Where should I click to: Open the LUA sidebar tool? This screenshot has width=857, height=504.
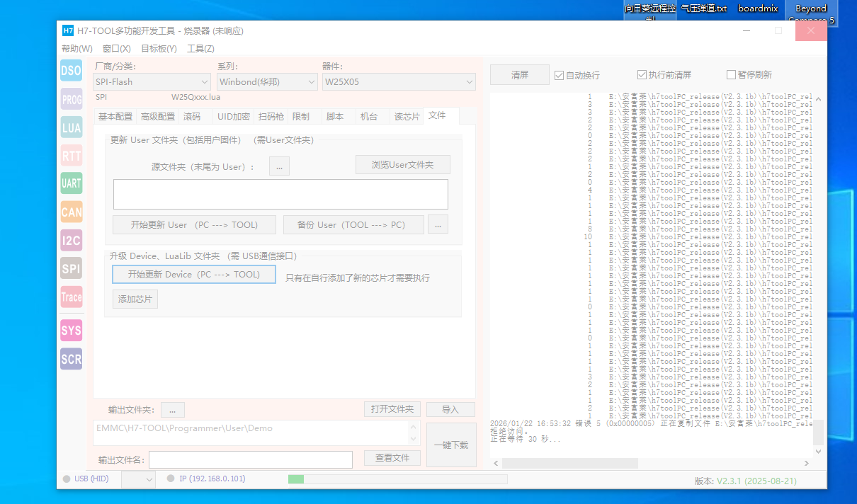tap(71, 128)
